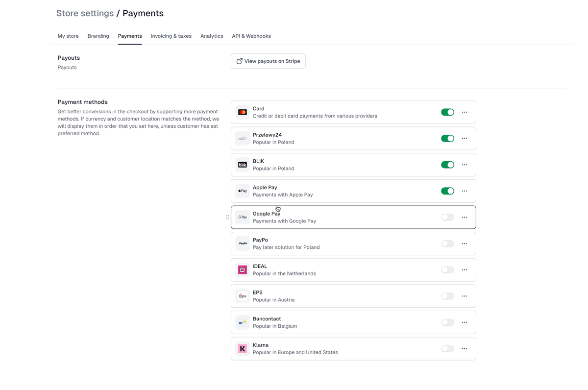This screenshot has height=390, width=588.
Task: Open the Przelewy24 more options menu
Action: tap(465, 139)
